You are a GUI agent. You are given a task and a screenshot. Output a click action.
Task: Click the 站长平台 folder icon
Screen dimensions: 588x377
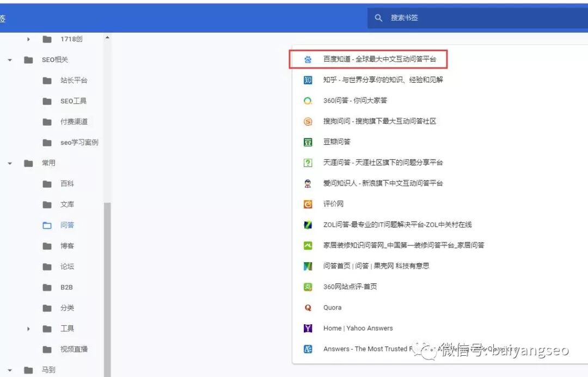tap(47, 80)
